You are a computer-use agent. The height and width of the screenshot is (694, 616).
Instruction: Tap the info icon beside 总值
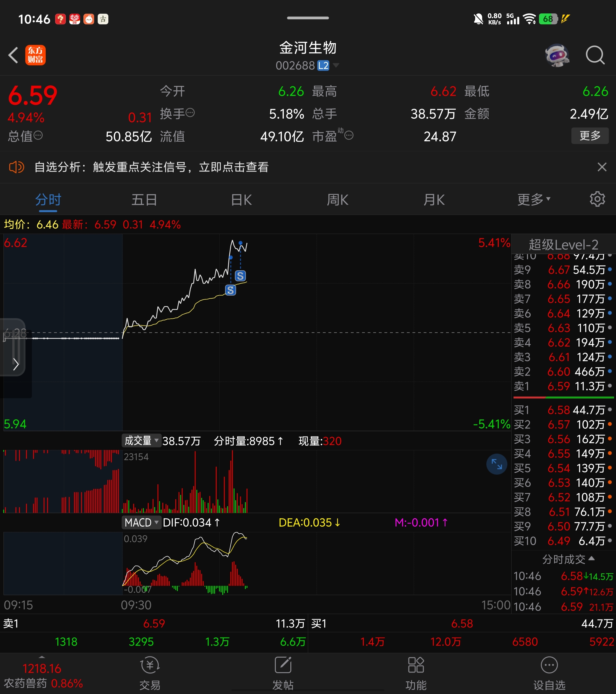pyautogui.click(x=38, y=135)
